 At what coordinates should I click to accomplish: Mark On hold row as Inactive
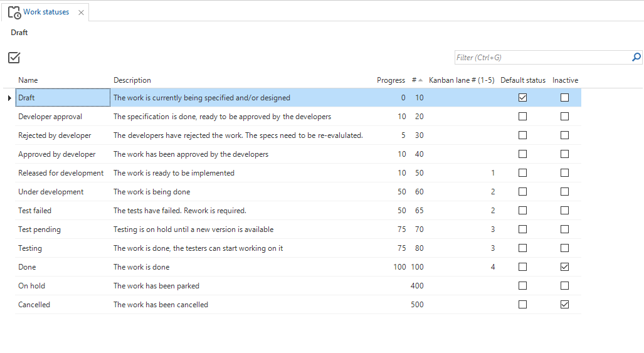point(564,286)
